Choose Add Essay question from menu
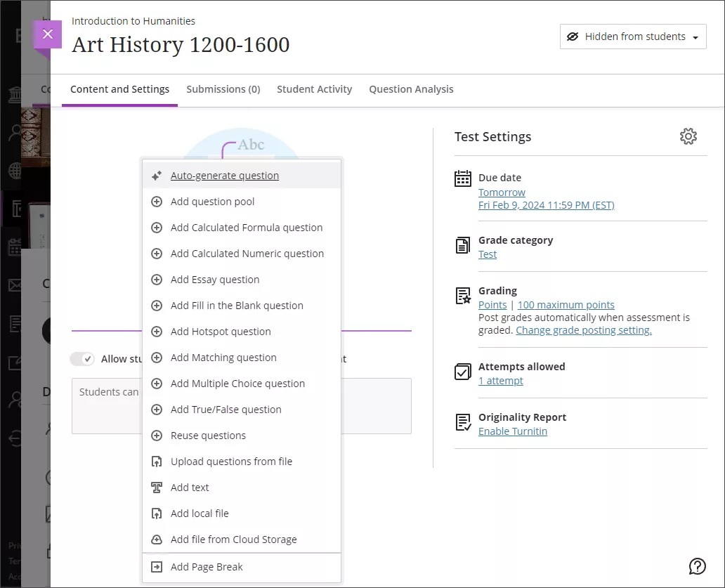This screenshot has width=725, height=588. (215, 280)
